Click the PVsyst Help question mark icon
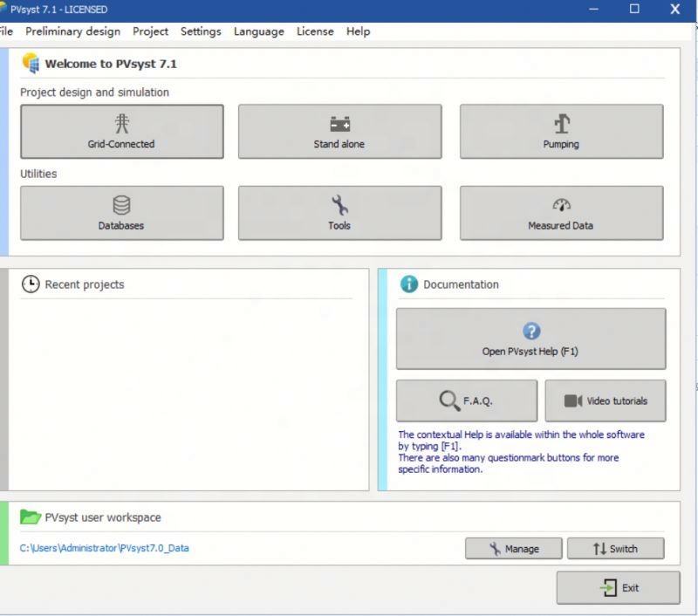 coord(530,332)
